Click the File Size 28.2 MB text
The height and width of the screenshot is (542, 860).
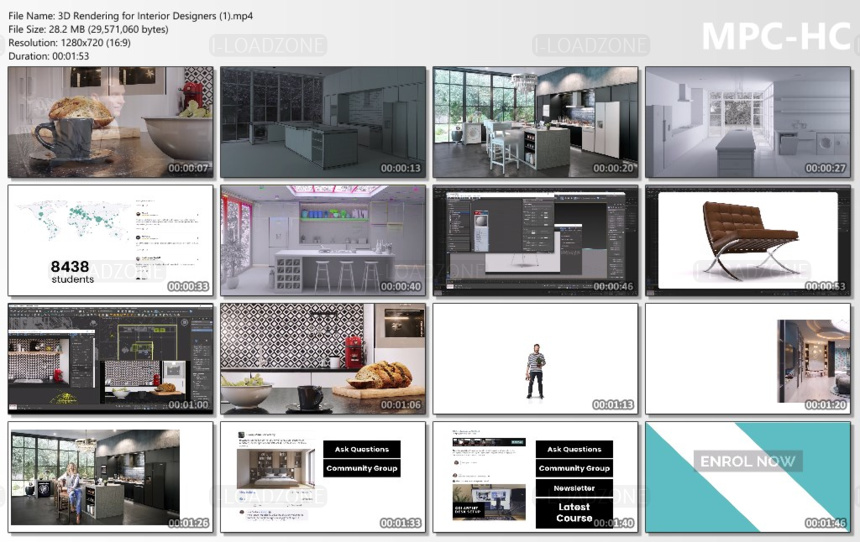click(88, 29)
